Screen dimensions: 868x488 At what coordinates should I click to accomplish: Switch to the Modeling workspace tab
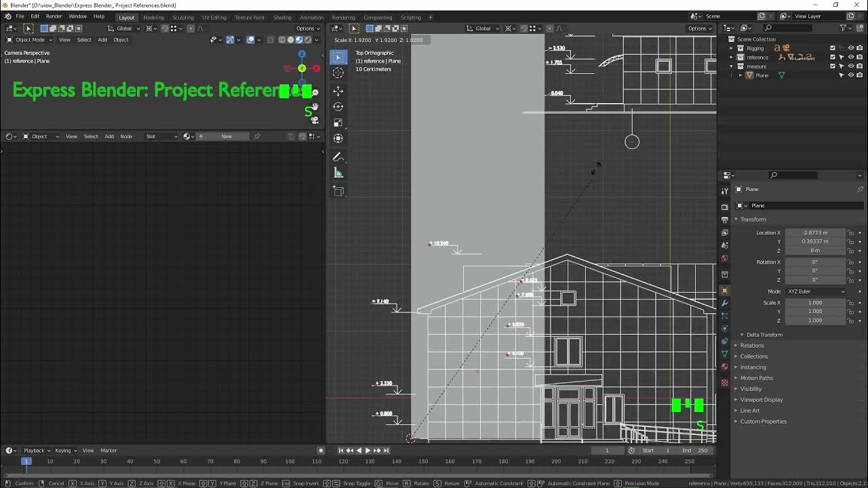click(x=153, y=17)
